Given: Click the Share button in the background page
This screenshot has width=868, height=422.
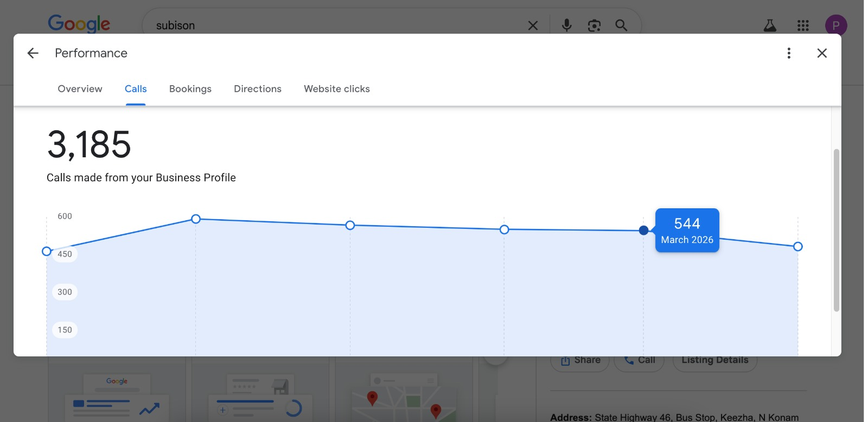Looking at the screenshot, I should pyautogui.click(x=580, y=360).
